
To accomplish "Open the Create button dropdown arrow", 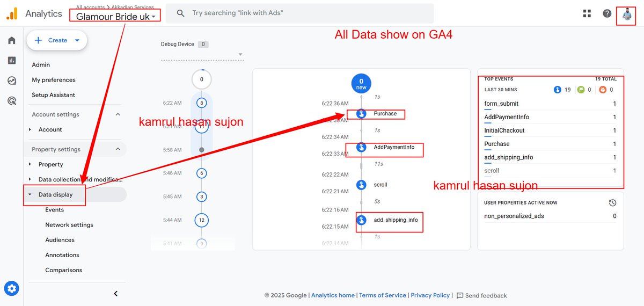I will 77,40.
